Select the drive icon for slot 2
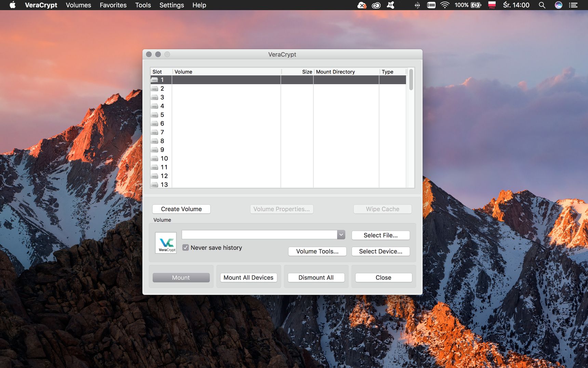Viewport: 588px width, 368px height. [155, 89]
